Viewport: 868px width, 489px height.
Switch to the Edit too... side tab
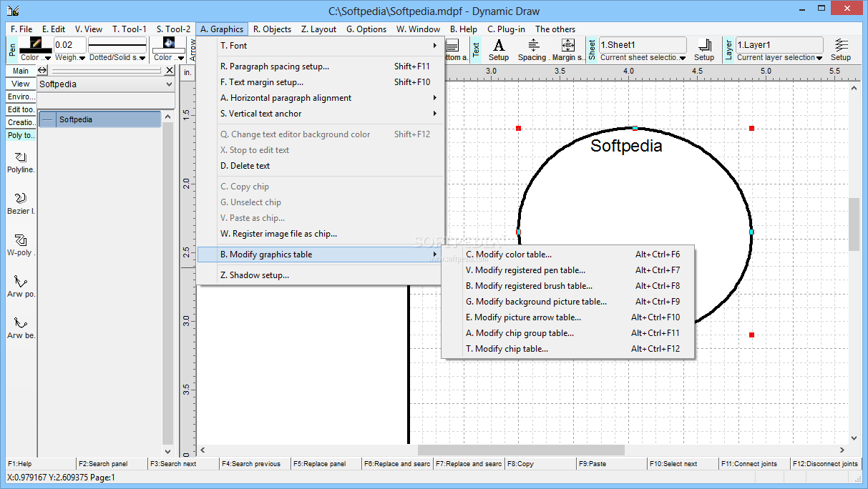coord(21,109)
